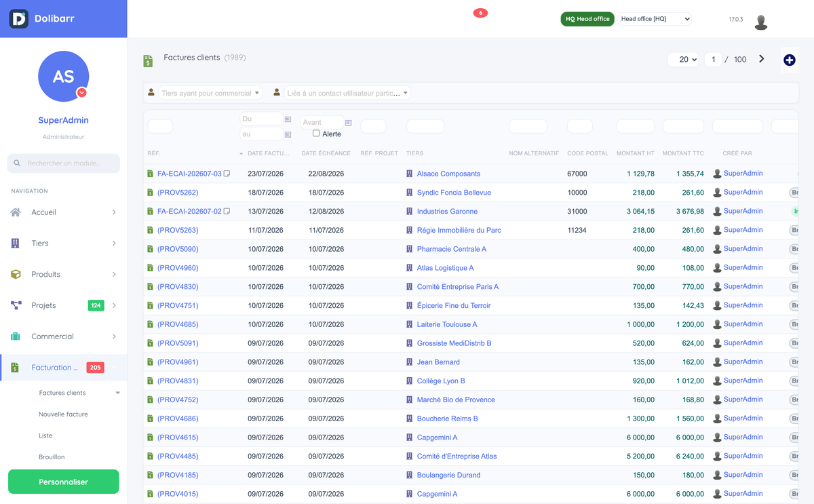Click the Facturation invoice icon in sidebar
814x504 pixels.
[x=15, y=368]
